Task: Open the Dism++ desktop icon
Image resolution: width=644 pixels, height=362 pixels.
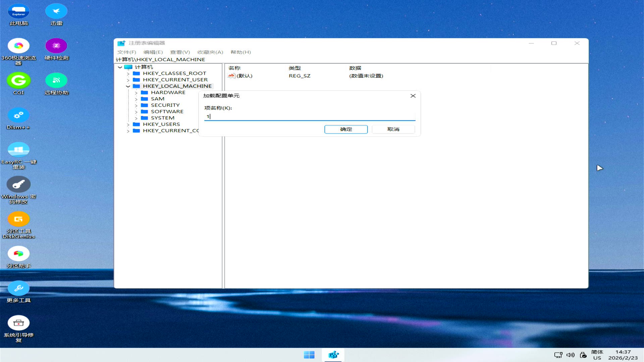Action: [18, 116]
